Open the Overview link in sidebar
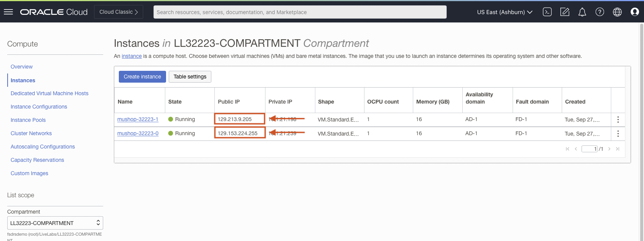Image resolution: width=644 pixels, height=241 pixels. [x=22, y=67]
